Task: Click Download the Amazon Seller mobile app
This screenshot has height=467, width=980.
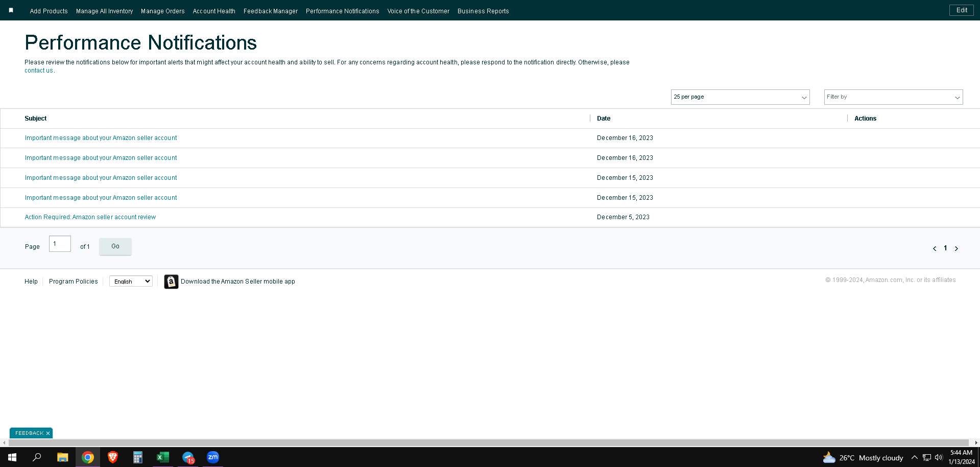Action: tap(238, 282)
